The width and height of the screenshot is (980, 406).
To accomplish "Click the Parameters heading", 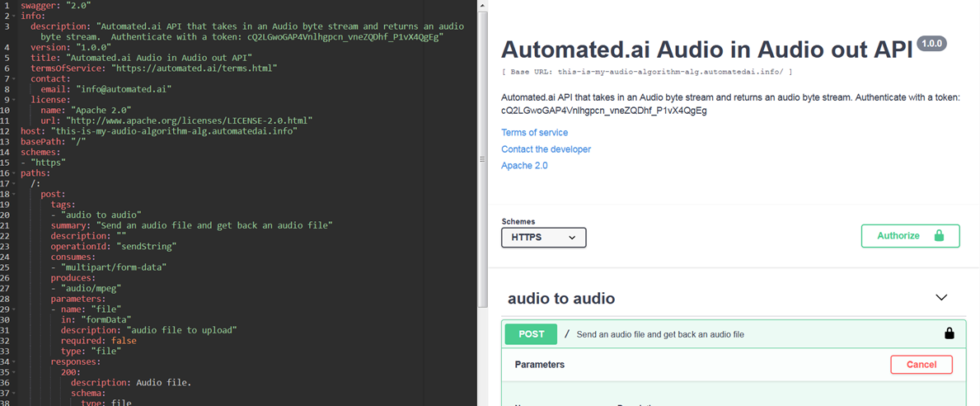I will (539, 364).
